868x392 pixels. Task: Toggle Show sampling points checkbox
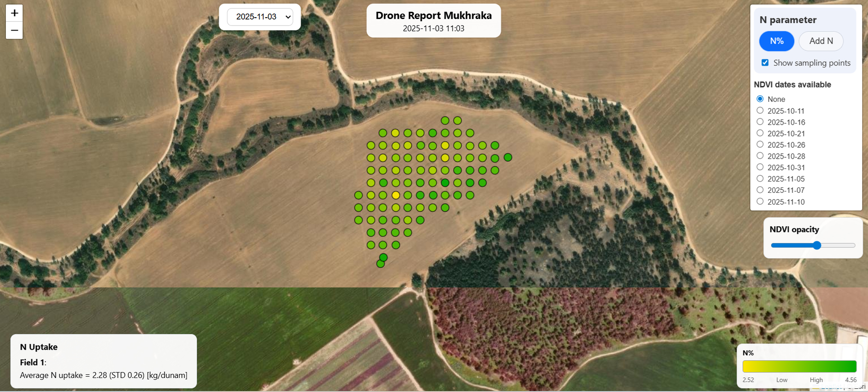pyautogui.click(x=765, y=63)
